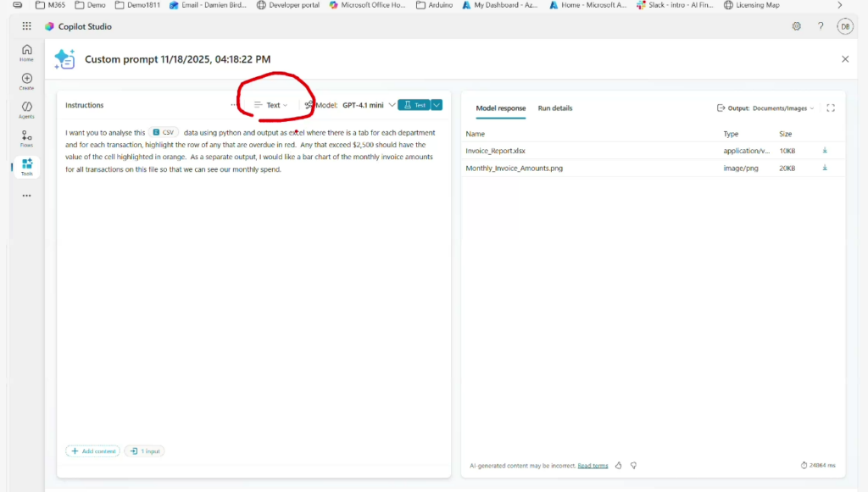Open Tools in the left sidebar
This screenshot has width=868, height=492.
coord(26,167)
